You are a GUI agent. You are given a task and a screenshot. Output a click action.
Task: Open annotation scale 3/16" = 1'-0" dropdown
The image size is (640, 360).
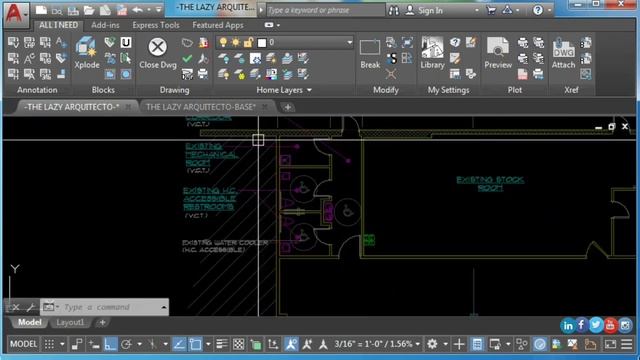pos(377,344)
